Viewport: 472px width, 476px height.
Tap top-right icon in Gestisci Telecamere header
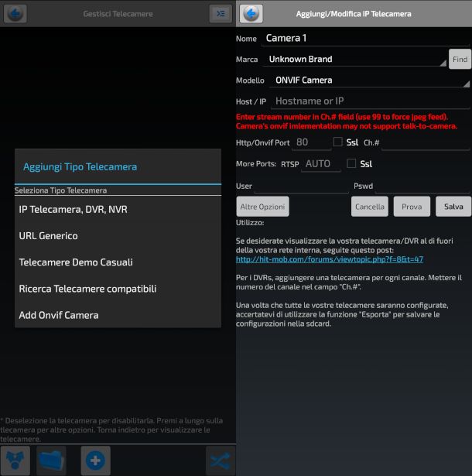(220, 13)
